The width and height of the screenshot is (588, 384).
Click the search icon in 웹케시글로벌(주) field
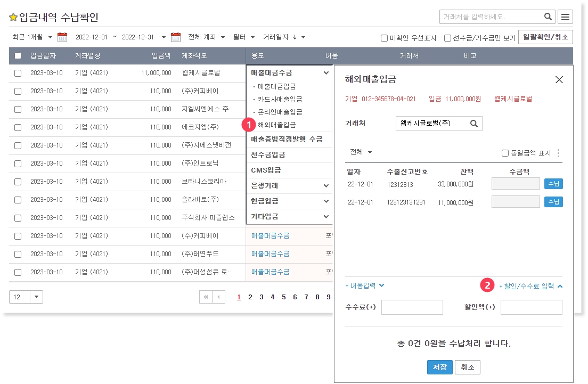(x=473, y=124)
